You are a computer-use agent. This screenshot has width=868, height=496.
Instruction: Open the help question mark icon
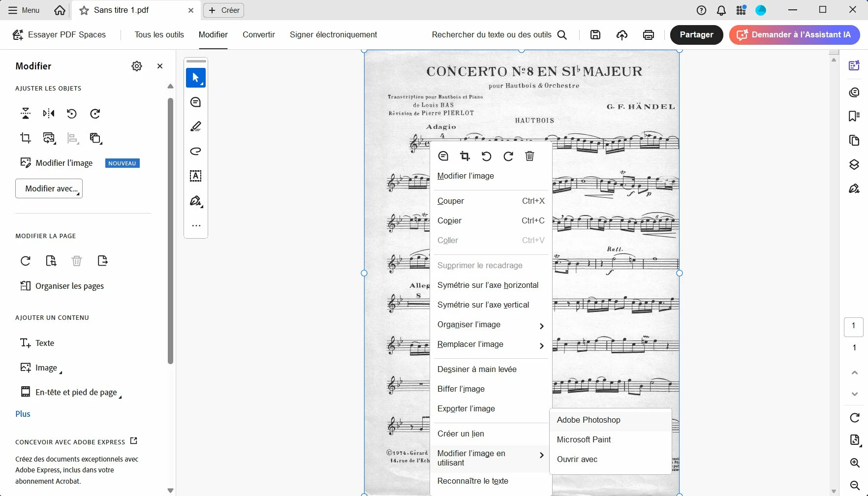[702, 10]
